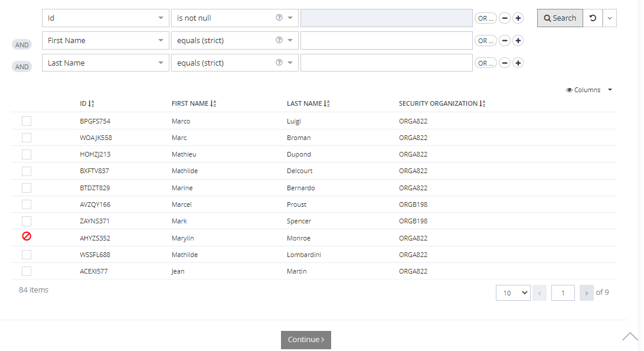Sort by Security Organization column icon
Viewport: 644px width, 351px height.
pyautogui.click(x=482, y=104)
